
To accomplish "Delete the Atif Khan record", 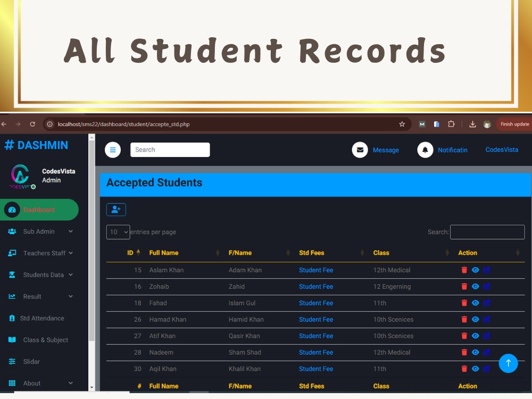I will click(464, 336).
